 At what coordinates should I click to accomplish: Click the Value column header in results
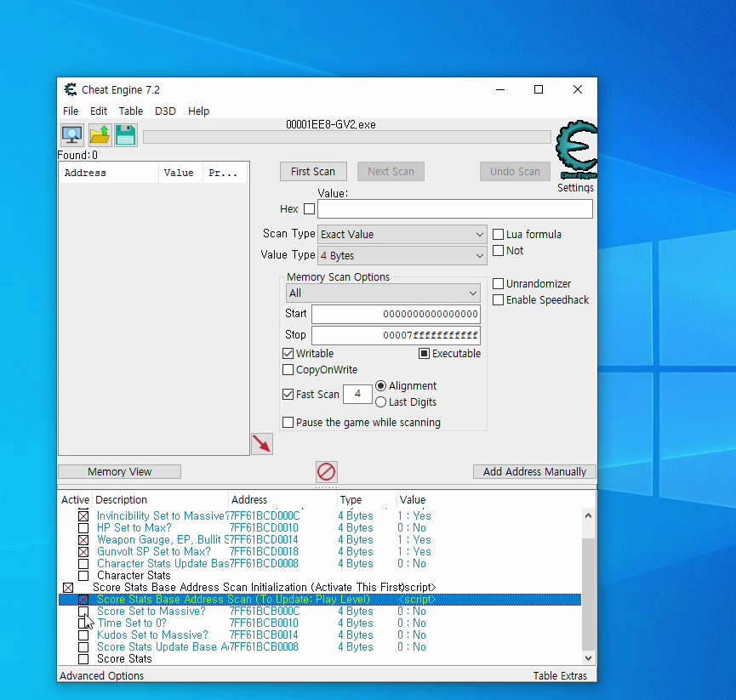[x=180, y=173]
